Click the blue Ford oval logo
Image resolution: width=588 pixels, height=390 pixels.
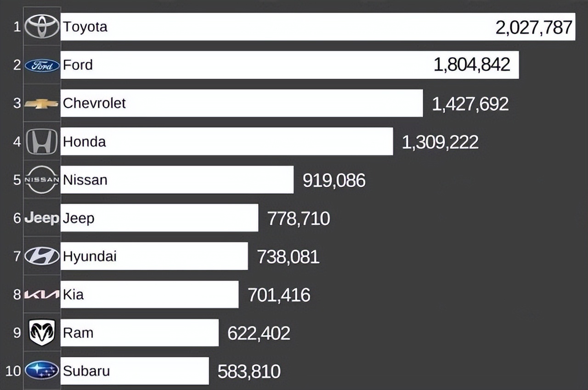[42, 65]
